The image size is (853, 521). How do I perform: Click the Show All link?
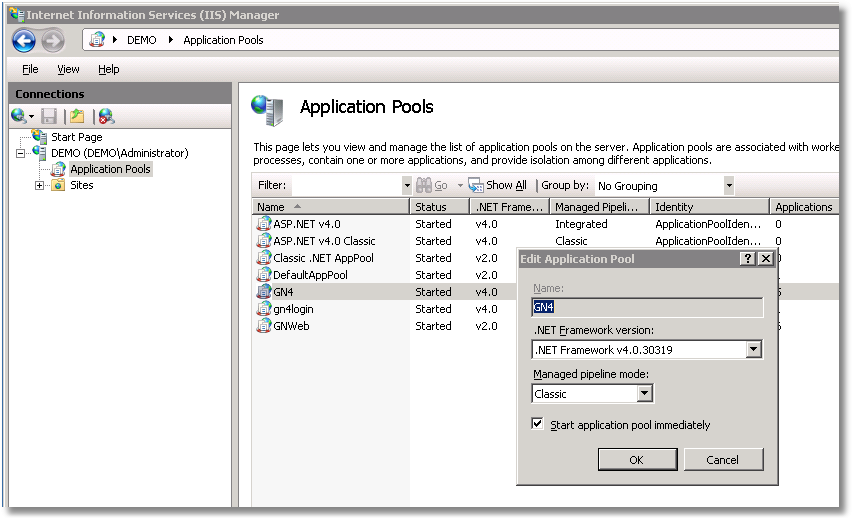point(506,185)
